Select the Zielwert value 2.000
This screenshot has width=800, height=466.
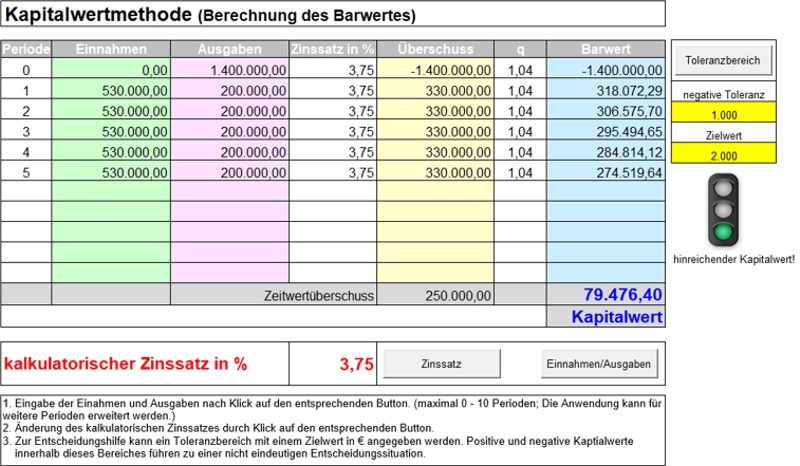click(721, 154)
